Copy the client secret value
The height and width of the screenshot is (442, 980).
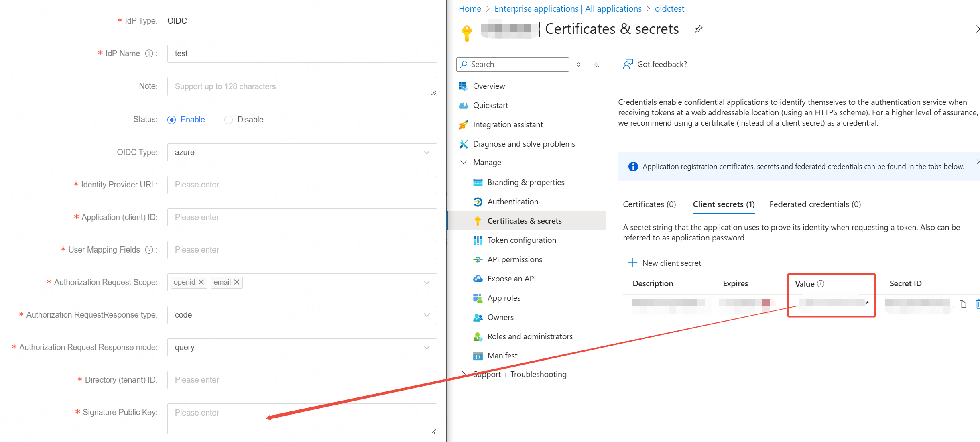click(962, 304)
